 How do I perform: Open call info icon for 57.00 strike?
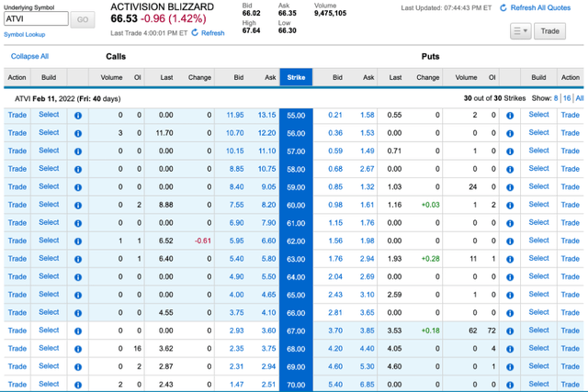[78, 151]
